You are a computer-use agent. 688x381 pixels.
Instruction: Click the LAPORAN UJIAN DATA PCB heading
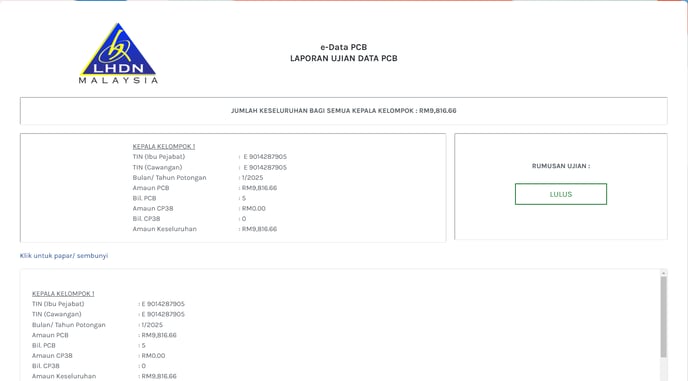click(x=344, y=58)
